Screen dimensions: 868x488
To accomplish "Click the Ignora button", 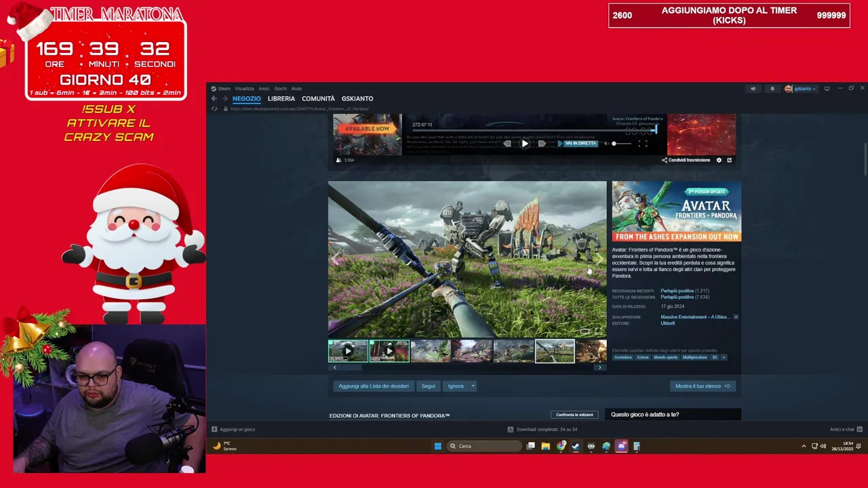I will (456, 386).
